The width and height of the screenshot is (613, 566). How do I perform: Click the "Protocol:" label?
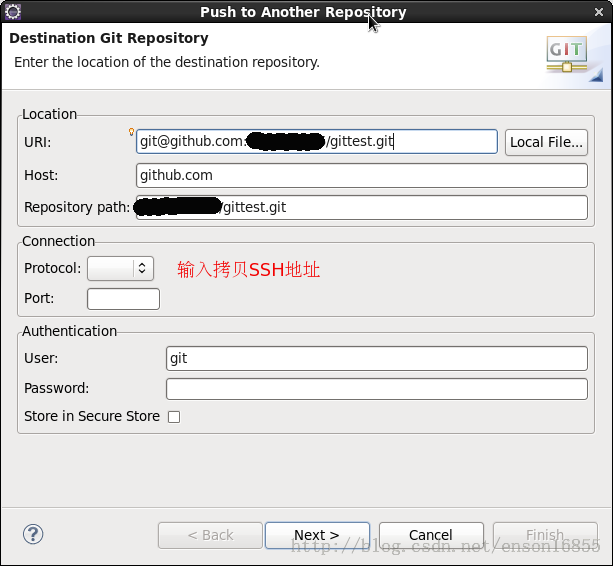(x=52, y=269)
